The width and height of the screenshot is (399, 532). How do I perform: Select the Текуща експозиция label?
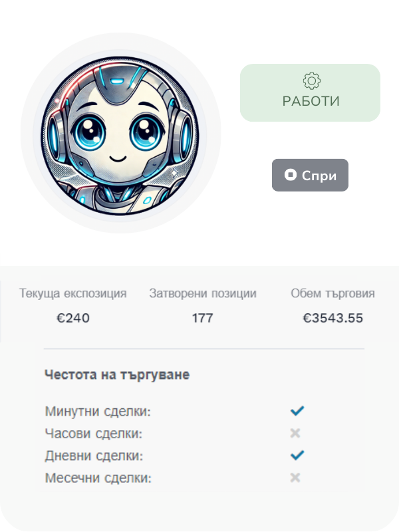click(73, 293)
